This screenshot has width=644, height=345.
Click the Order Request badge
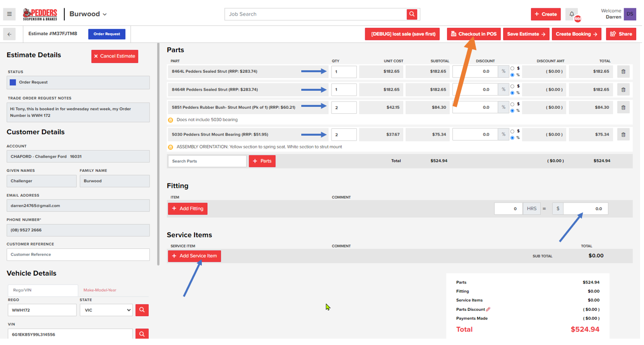tap(107, 34)
